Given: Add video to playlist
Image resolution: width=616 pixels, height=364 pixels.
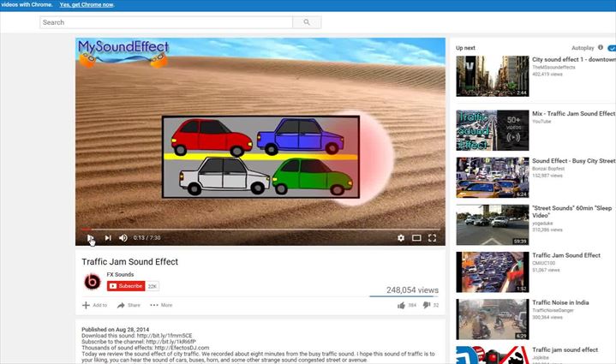Looking at the screenshot, I should click(94, 305).
